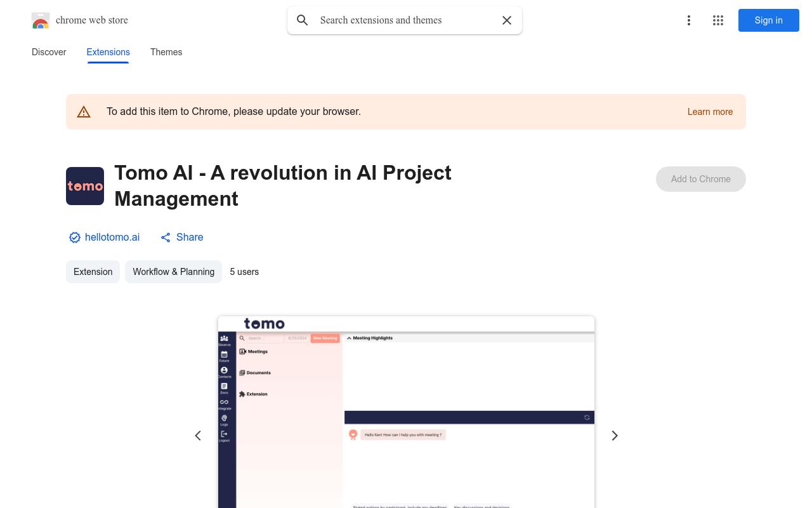Click the search magnifier icon

(303, 20)
